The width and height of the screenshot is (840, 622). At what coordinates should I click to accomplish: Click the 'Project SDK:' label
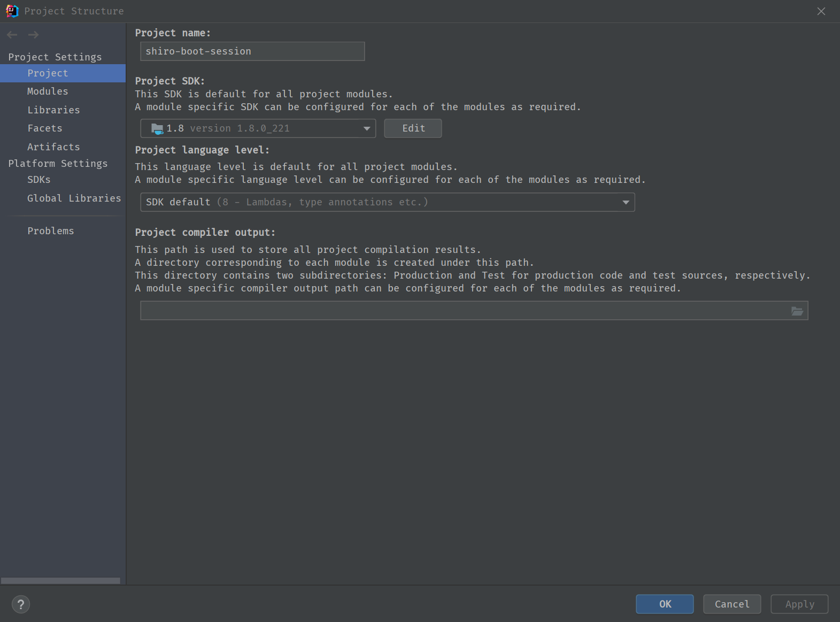[169, 81]
